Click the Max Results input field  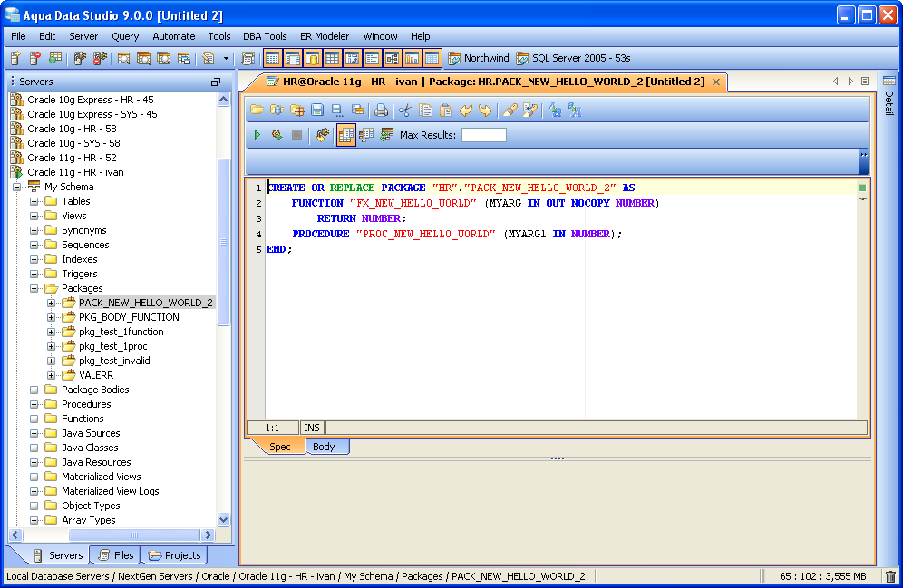point(484,135)
